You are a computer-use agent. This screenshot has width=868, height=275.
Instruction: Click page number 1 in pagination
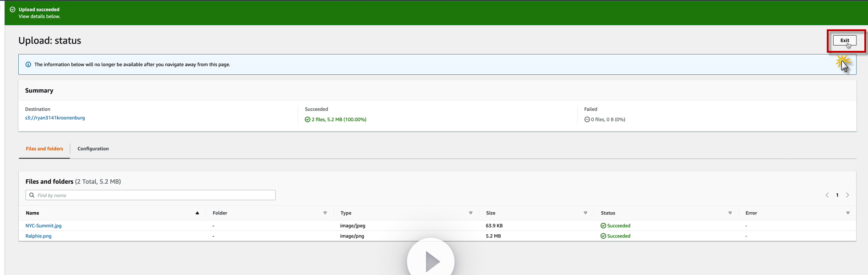(837, 195)
